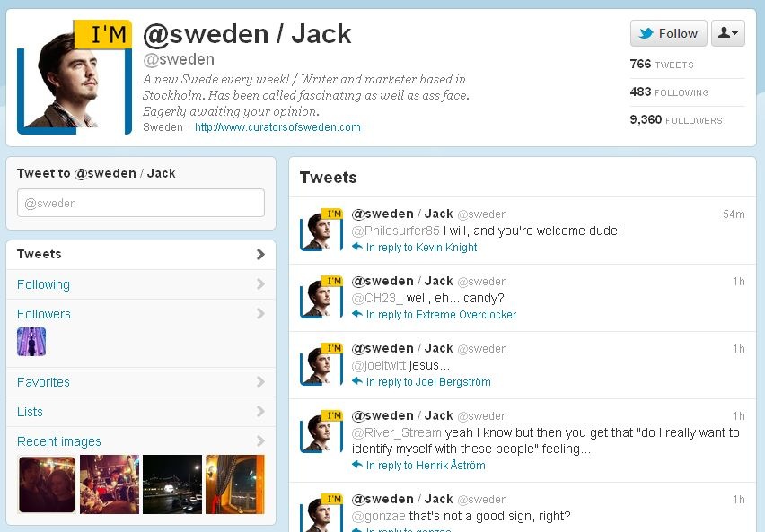Open the 483 Following stat

point(669,92)
